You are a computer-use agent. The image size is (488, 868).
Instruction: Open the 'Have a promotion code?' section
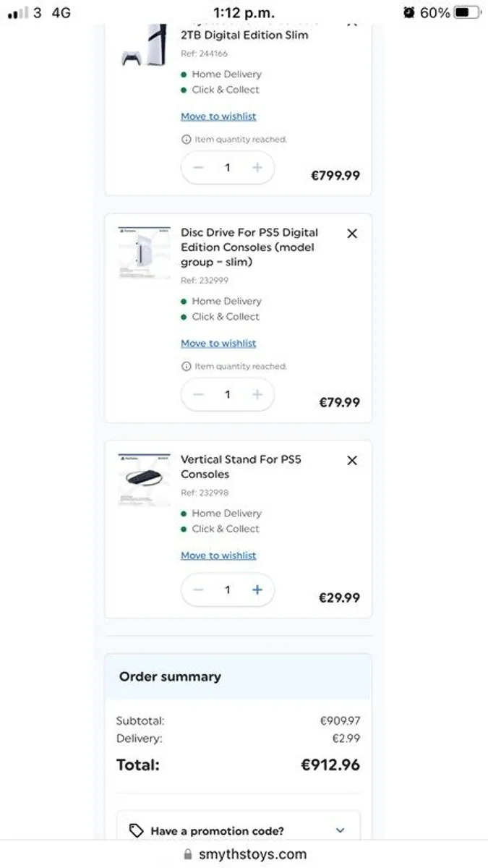point(217,831)
